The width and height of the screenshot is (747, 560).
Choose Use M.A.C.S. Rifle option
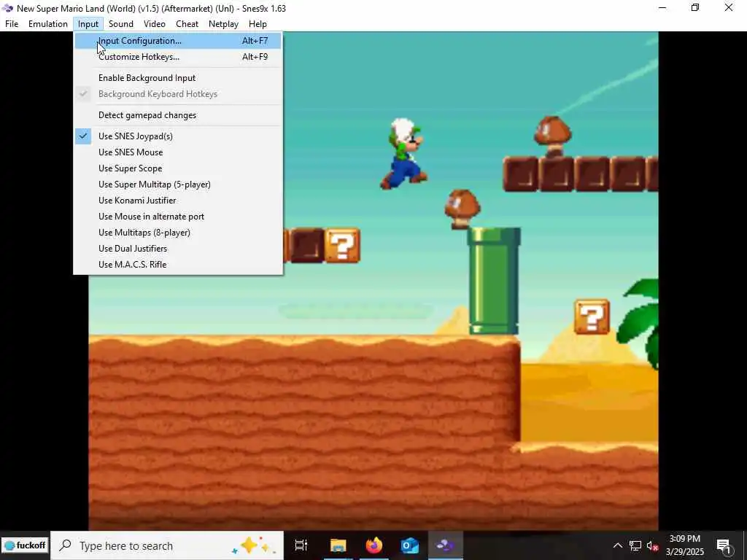coord(178,264)
